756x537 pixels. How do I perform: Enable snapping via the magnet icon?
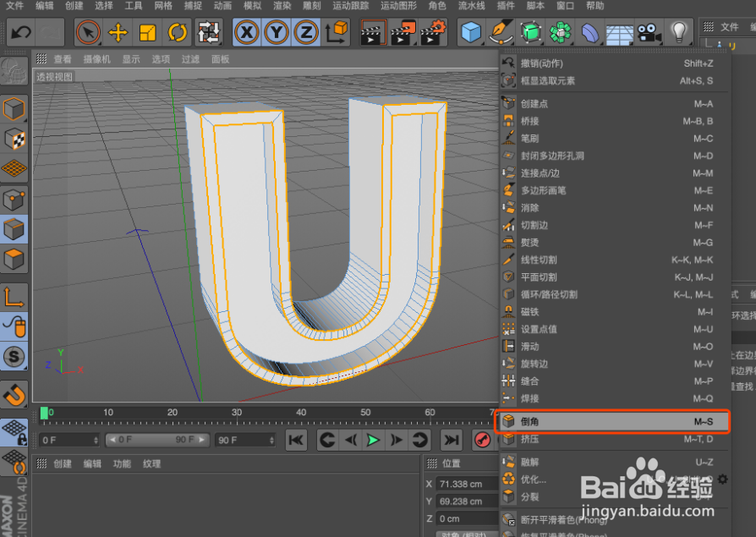click(14, 394)
